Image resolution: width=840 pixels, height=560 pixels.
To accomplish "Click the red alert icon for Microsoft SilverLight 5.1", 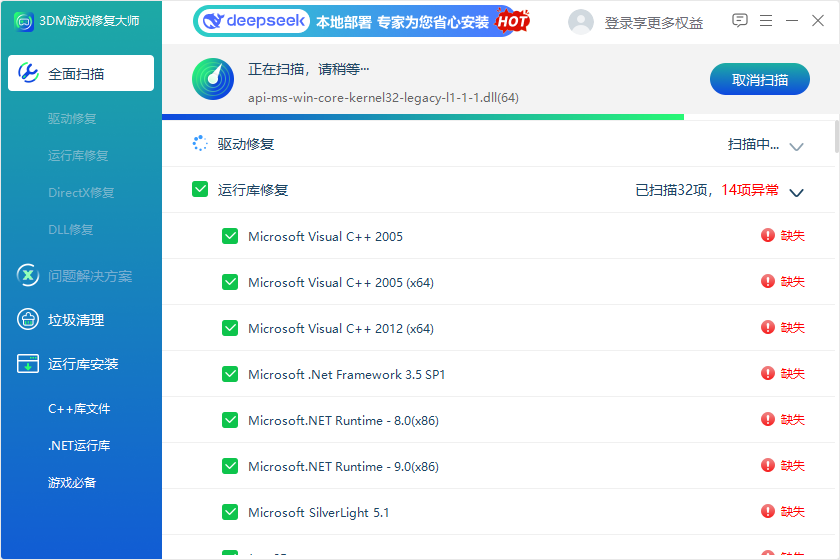I will coord(768,512).
